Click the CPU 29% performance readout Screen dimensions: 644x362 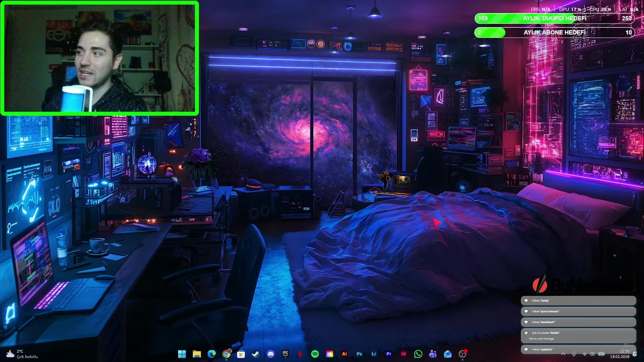(x=600, y=9)
